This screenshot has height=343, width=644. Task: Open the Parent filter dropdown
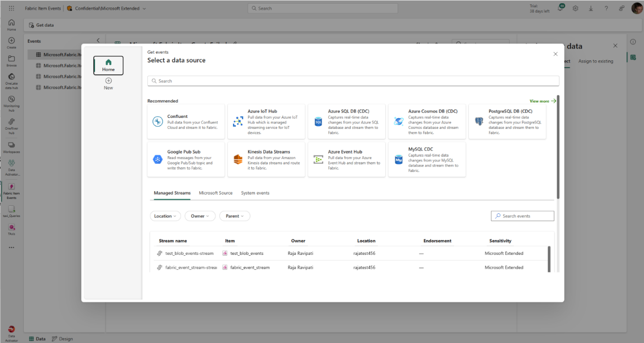tap(234, 216)
